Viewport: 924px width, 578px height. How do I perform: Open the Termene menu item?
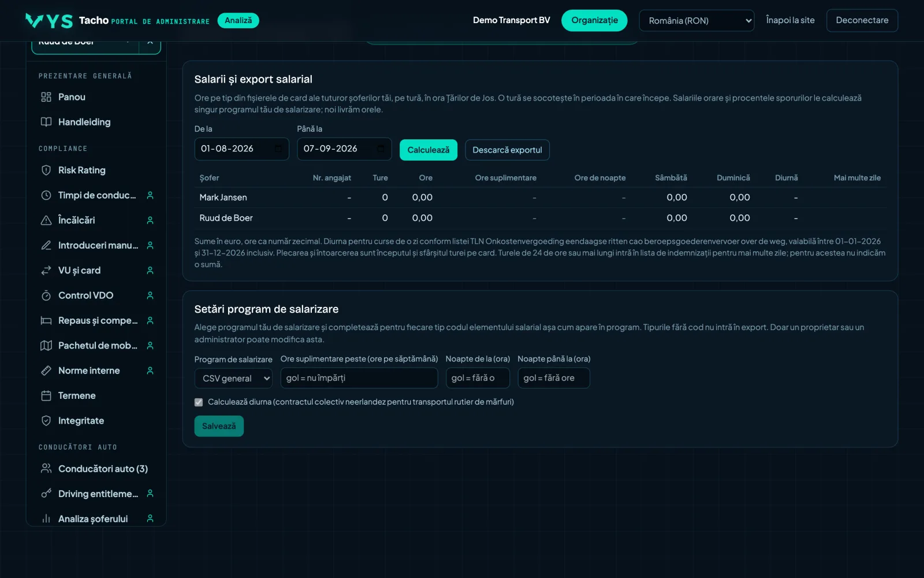click(x=96, y=395)
